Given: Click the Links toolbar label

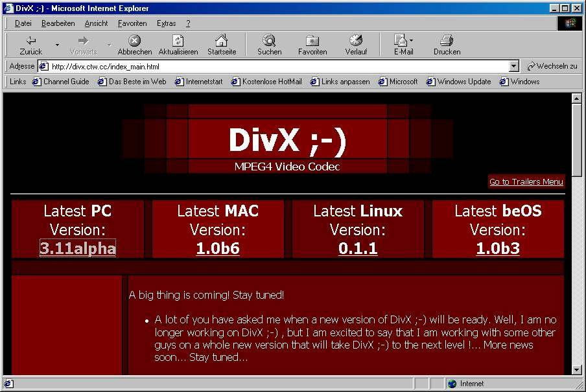Looking at the screenshot, I should click(x=18, y=82).
